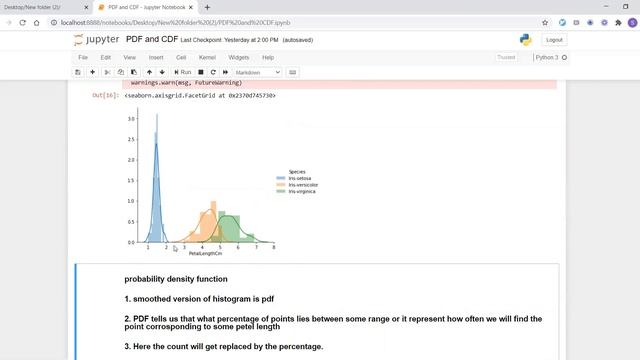Click the Out[16] output prompt

click(105, 96)
